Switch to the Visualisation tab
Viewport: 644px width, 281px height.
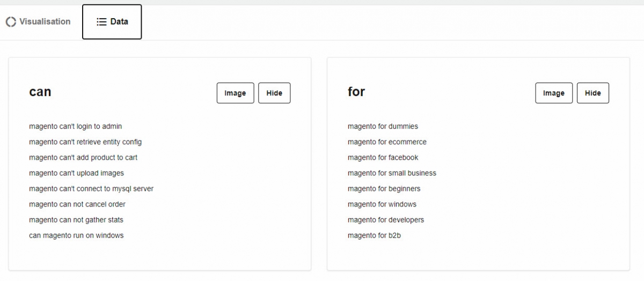(39, 22)
